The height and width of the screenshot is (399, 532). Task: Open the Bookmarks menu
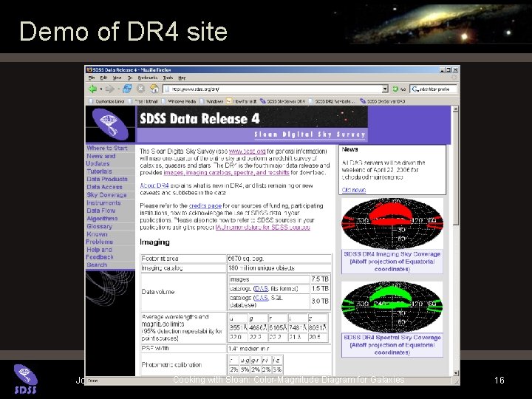(x=147, y=78)
